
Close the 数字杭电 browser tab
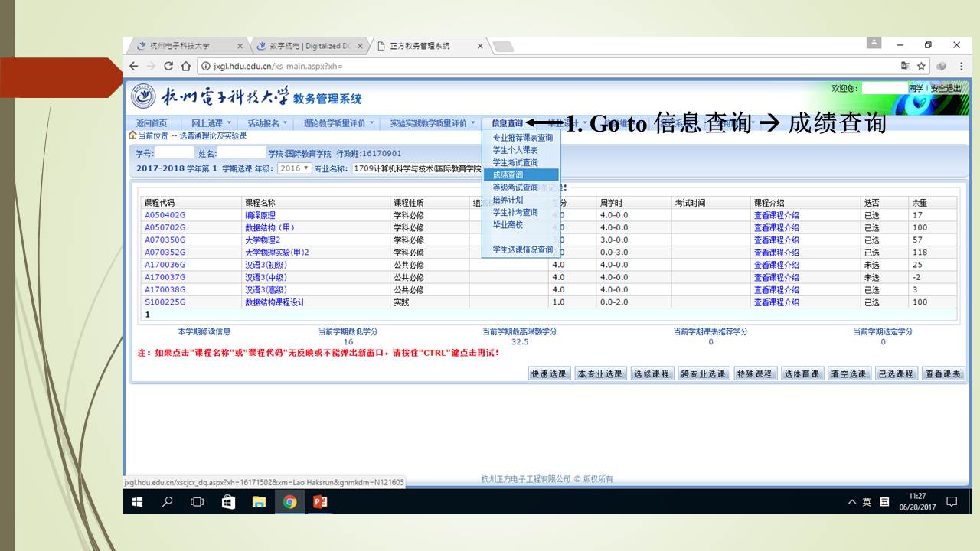pyautogui.click(x=360, y=46)
